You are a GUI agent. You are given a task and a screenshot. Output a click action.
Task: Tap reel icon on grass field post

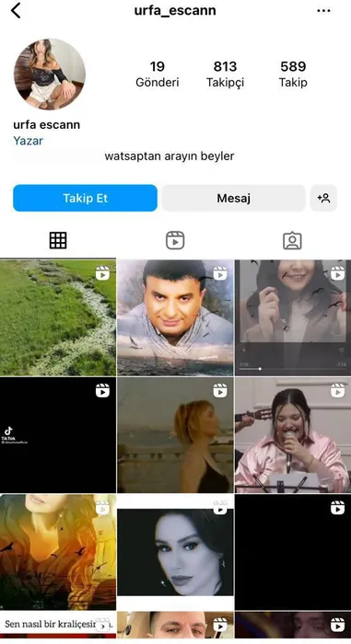102,273
